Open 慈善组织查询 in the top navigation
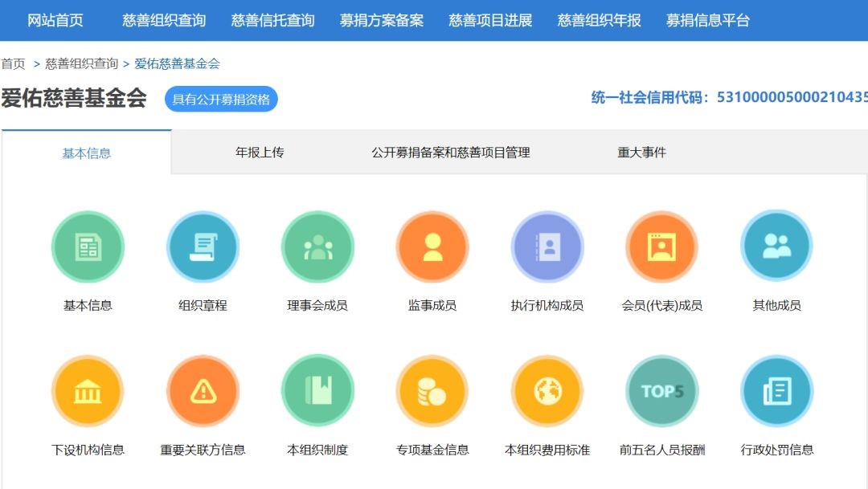 click(x=164, y=20)
